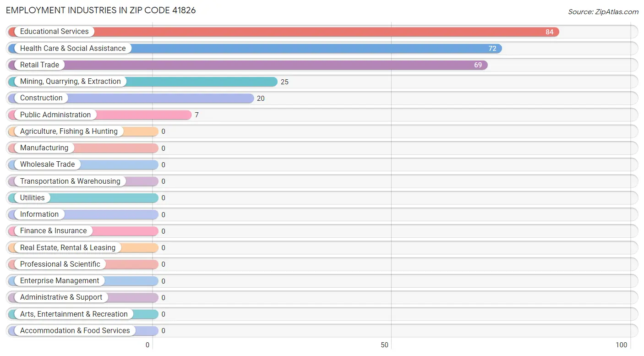Click the axis tick label 100

[622, 345]
